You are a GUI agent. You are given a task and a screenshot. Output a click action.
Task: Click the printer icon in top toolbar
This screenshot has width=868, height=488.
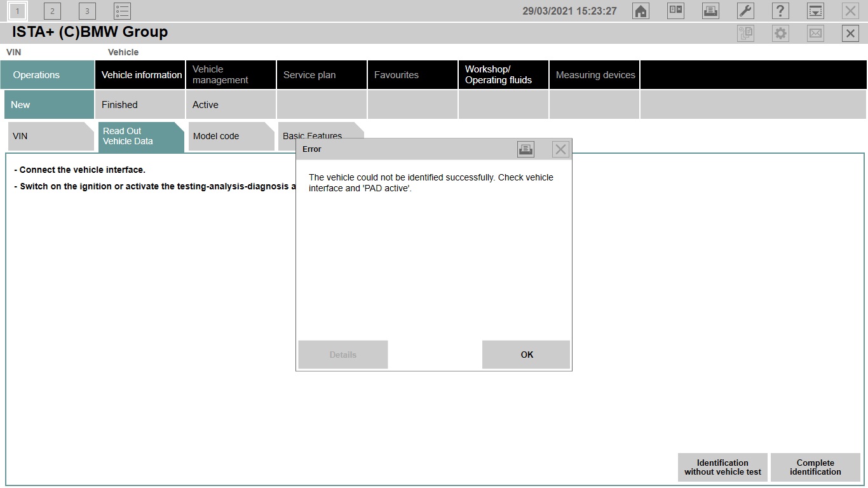tap(710, 11)
